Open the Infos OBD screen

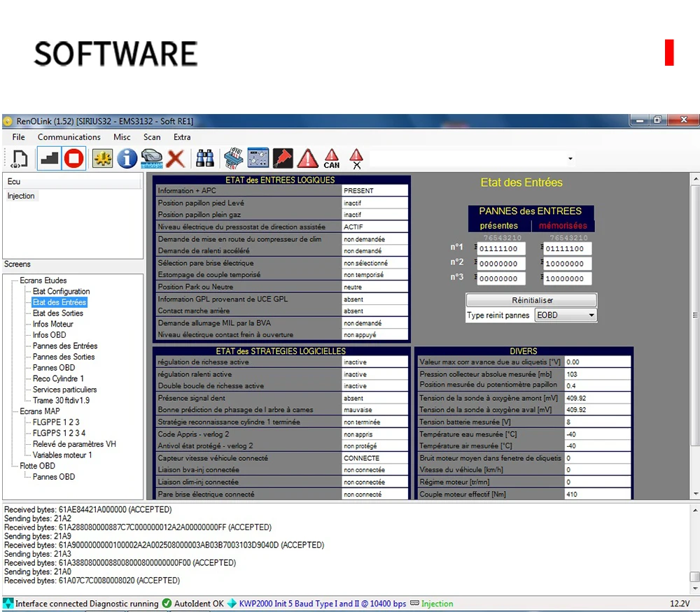tap(49, 334)
